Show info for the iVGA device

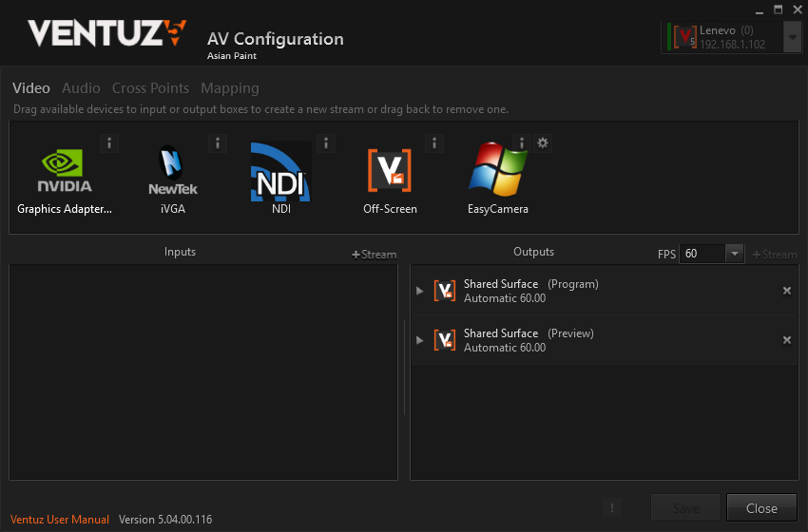click(218, 143)
